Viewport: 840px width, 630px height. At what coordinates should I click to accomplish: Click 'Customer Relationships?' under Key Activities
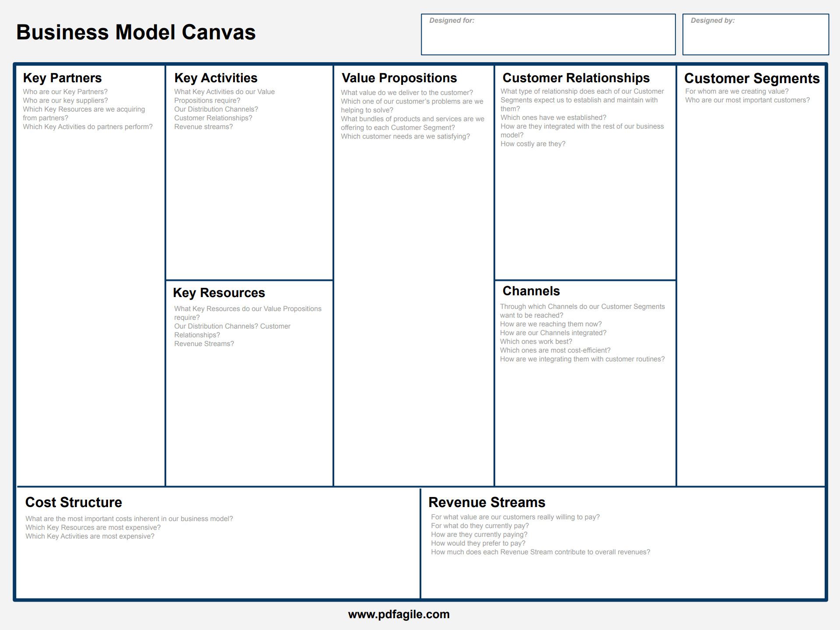coord(213,118)
